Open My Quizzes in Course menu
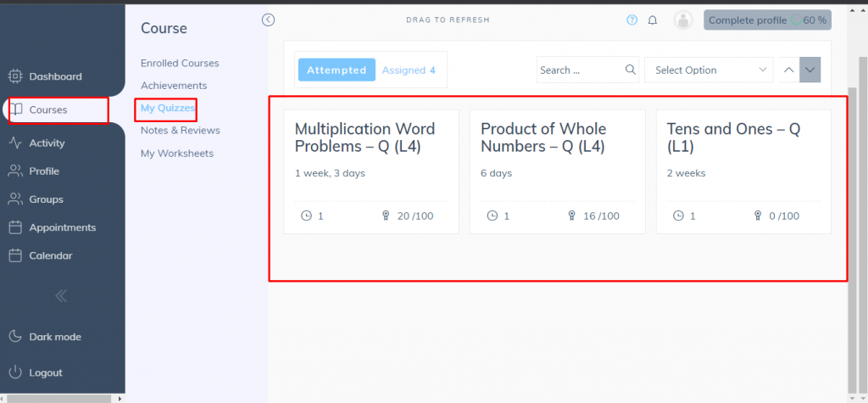 click(x=168, y=108)
